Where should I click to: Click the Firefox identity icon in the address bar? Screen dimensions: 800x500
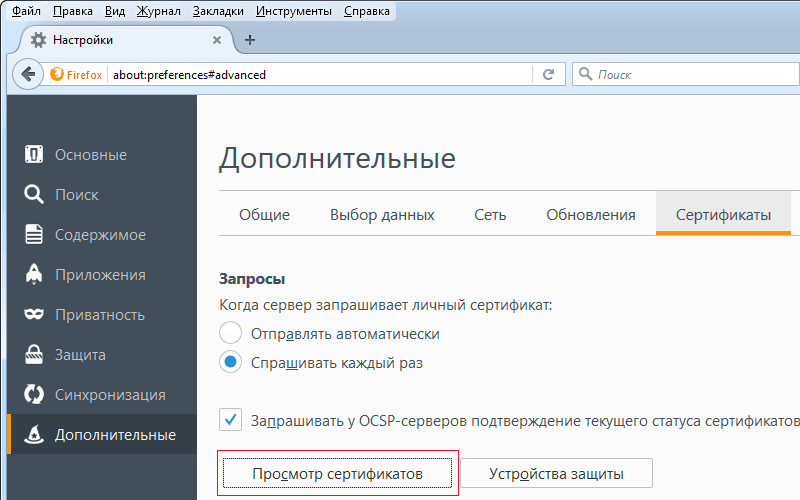57,74
